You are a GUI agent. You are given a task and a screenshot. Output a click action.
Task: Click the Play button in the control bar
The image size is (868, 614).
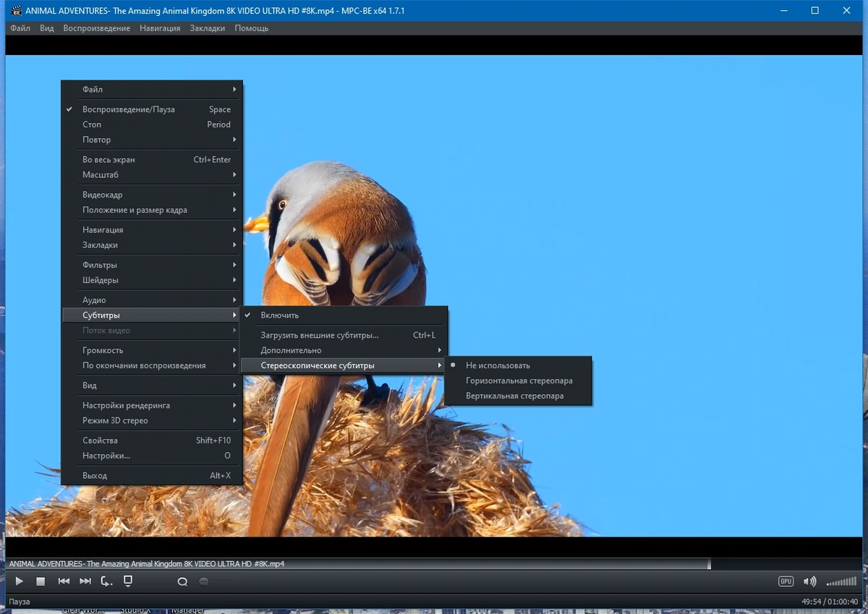[x=20, y=581]
